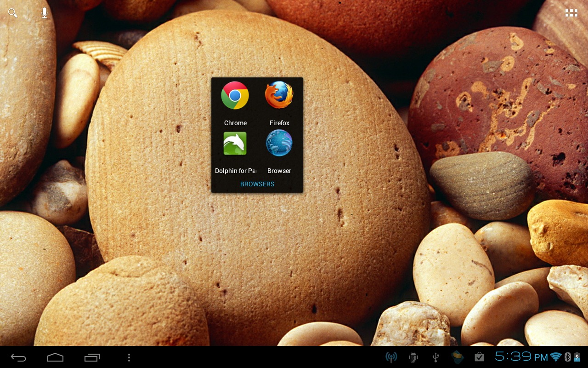The height and width of the screenshot is (368, 588).
Task: Tap the Android USB debugging notification
Action: click(x=413, y=357)
